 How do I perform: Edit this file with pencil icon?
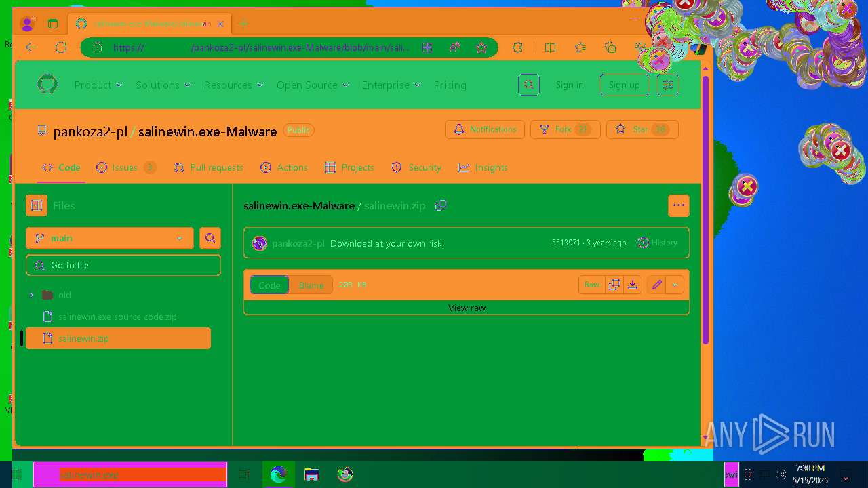point(656,285)
